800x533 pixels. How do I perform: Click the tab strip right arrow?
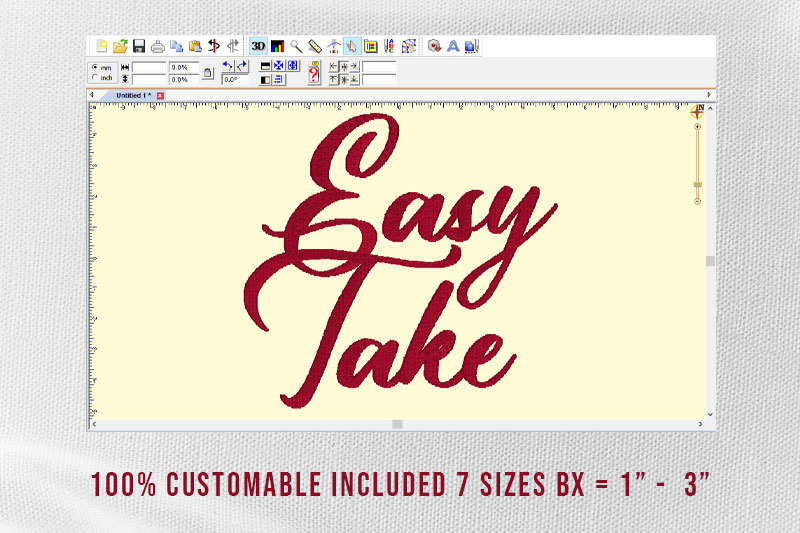[709, 94]
